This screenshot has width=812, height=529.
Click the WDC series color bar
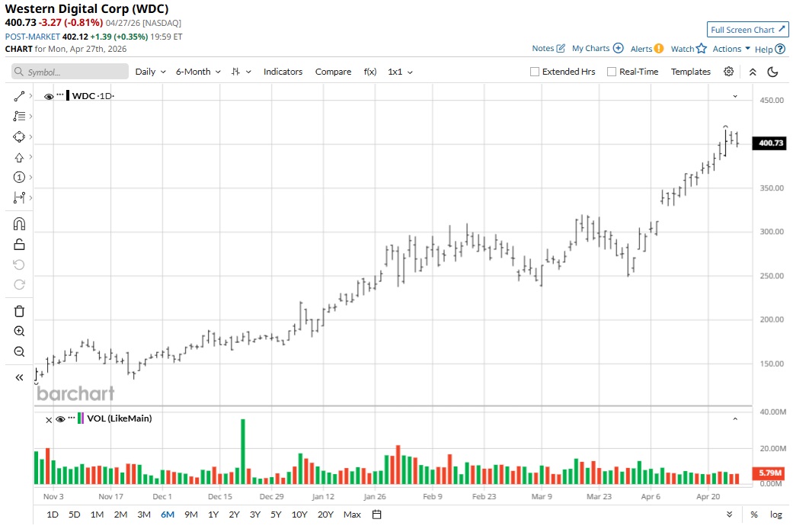point(68,96)
